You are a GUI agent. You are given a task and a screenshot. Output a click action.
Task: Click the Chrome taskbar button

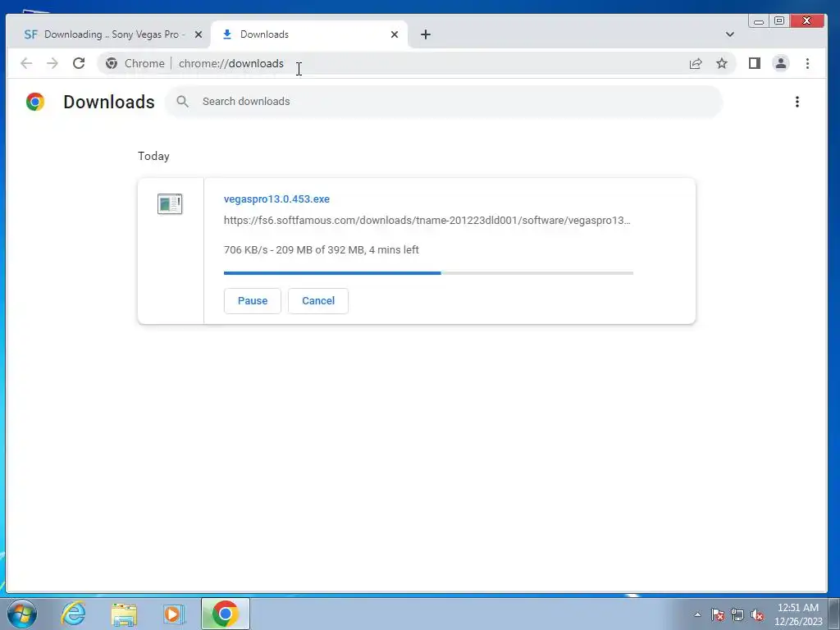(225, 614)
